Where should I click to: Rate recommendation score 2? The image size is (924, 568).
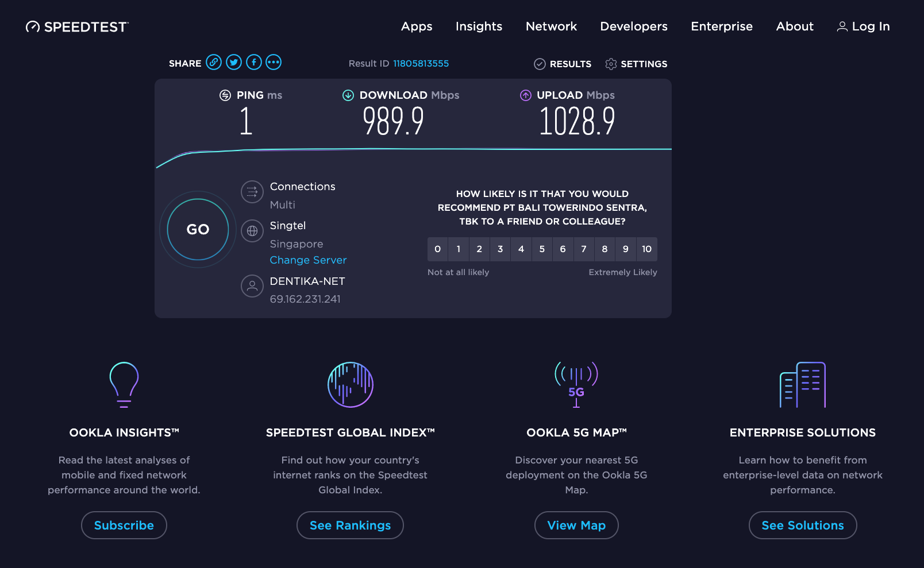pyautogui.click(x=479, y=249)
